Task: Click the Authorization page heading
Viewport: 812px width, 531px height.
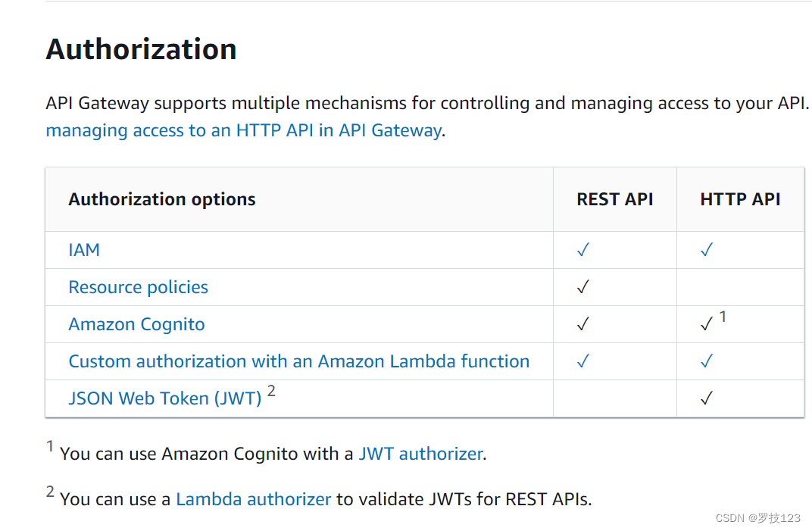Action: coord(141,49)
